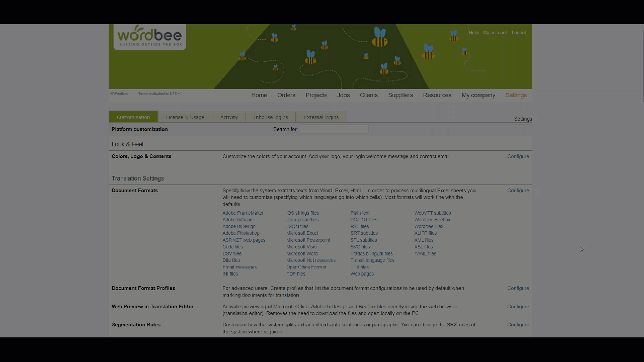The height and width of the screenshot is (362, 644).
Task: Open the My company section
Action: point(478,95)
